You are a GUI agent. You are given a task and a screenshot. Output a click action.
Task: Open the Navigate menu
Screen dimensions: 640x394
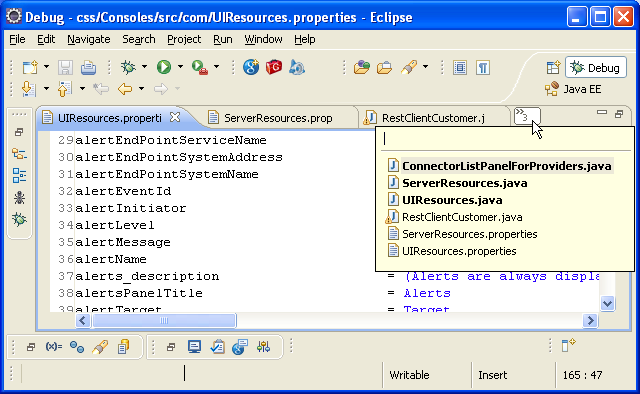89,39
